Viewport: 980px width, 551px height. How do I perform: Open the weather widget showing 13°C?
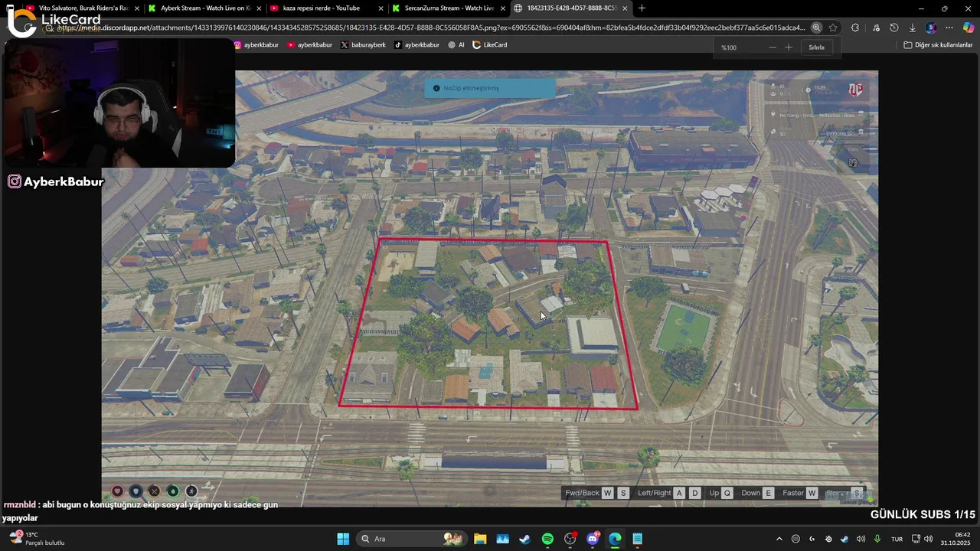36,539
